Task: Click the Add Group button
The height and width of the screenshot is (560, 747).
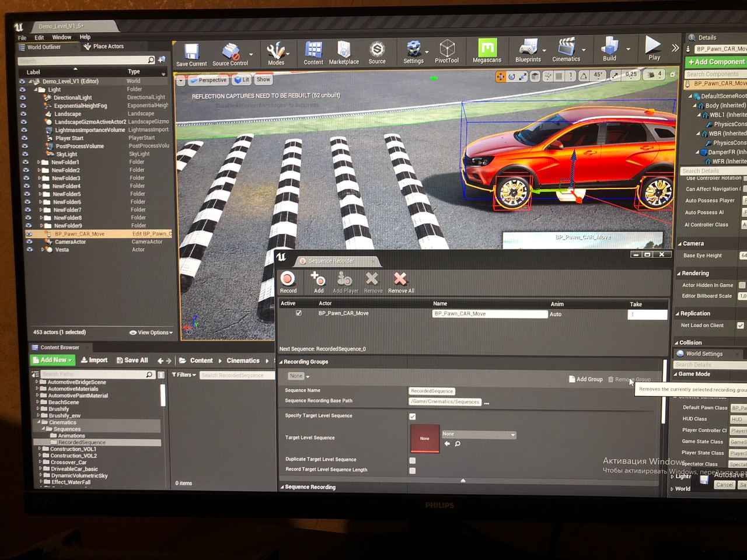Action: click(x=586, y=379)
